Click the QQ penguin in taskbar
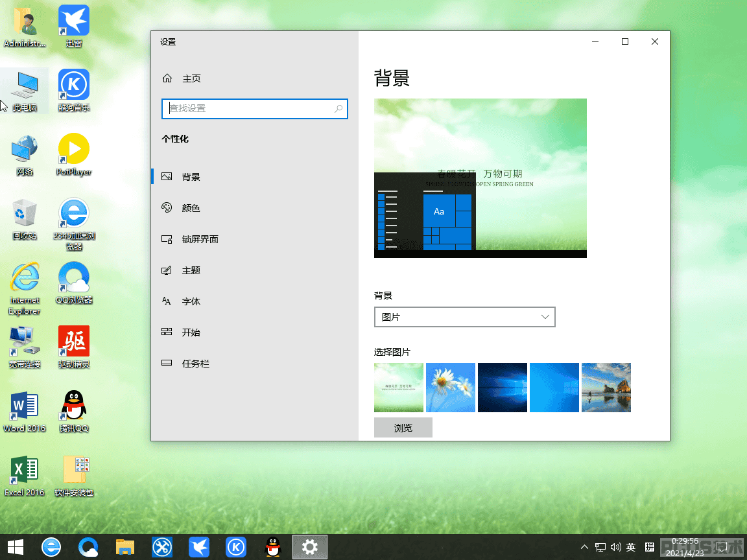Viewport: 747px width, 560px height. pyautogui.click(x=273, y=547)
